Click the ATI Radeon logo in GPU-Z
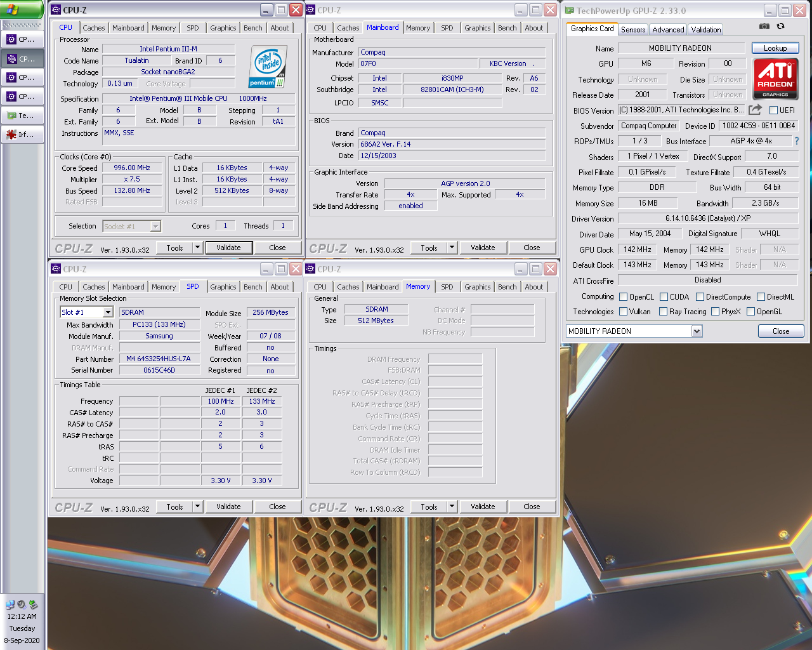This screenshot has height=650, width=812. click(x=775, y=79)
